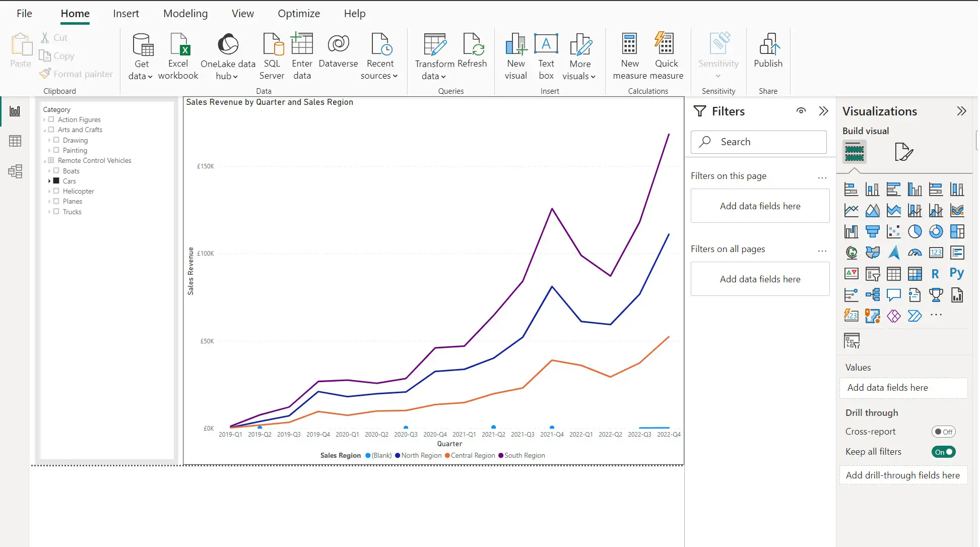Choose the Python visual icon
Viewport: 980px width, 547px height.
coord(956,273)
